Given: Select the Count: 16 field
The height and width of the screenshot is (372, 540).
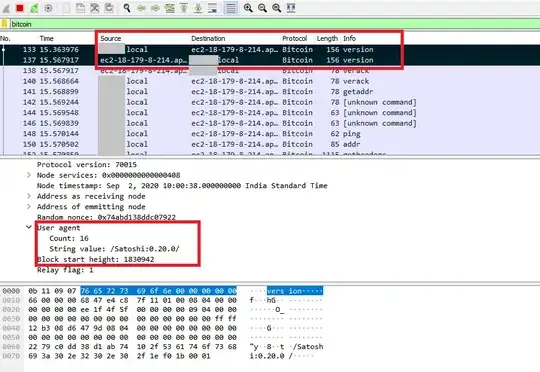Looking at the screenshot, I should point(69,238).
